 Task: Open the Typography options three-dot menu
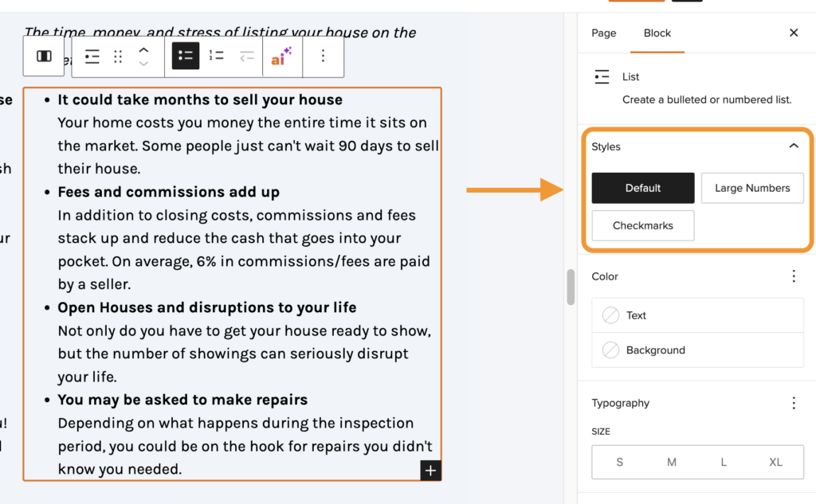pos(794,403)
